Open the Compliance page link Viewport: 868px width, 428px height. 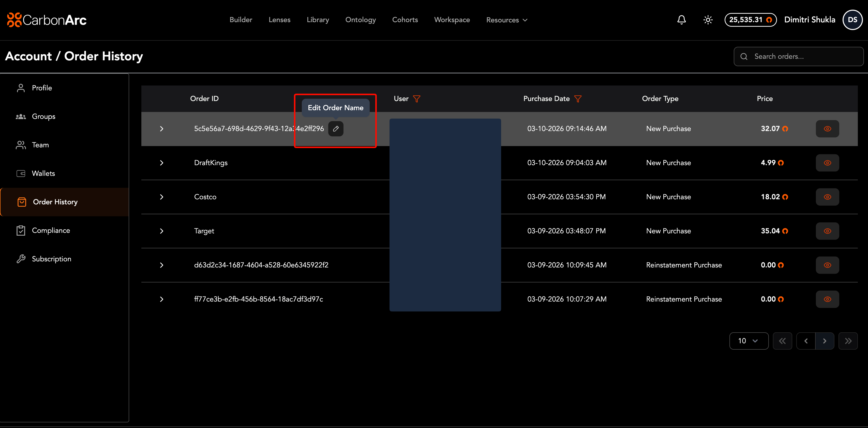(x=51, y=230)
